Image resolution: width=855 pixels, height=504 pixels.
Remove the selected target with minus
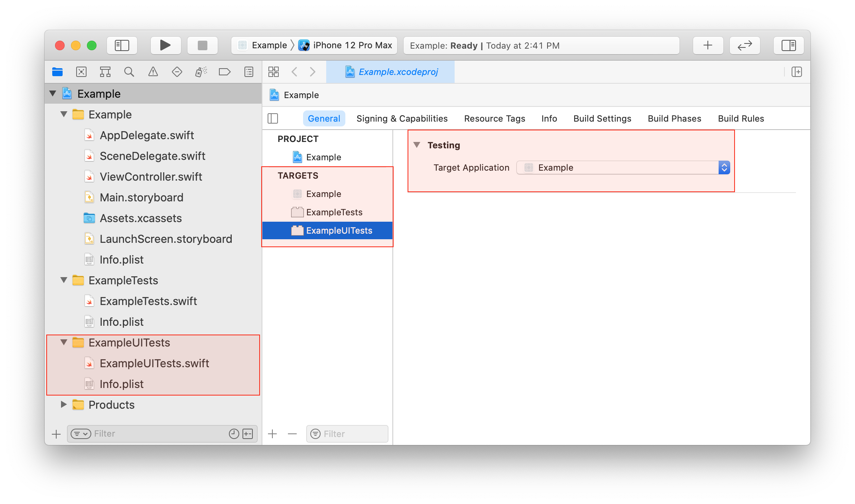[x=292, y=434]
